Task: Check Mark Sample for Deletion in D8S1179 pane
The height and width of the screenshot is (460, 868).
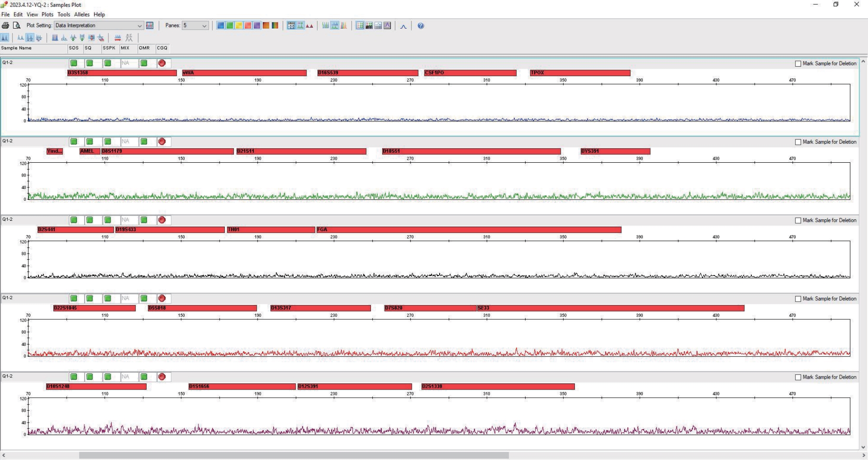Action: (x=798, y=142)
